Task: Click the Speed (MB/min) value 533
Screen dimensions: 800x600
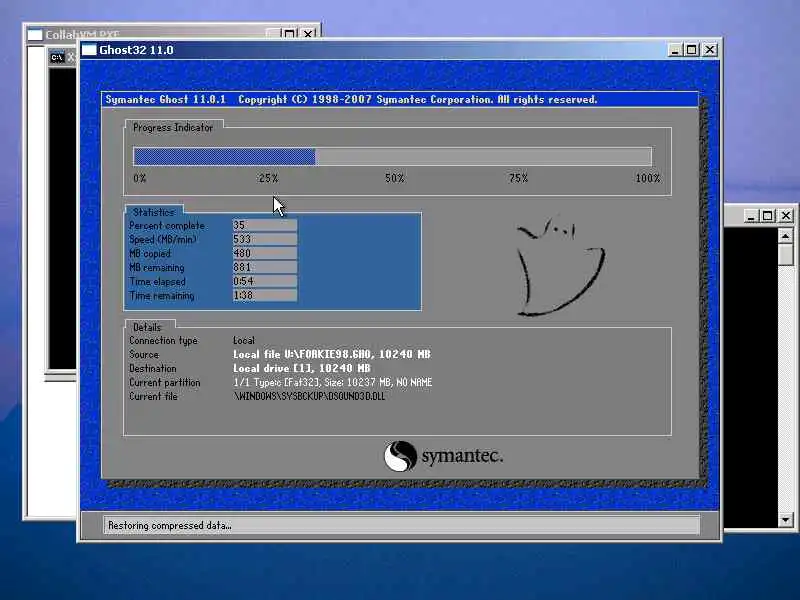Action: coord(265,239)
